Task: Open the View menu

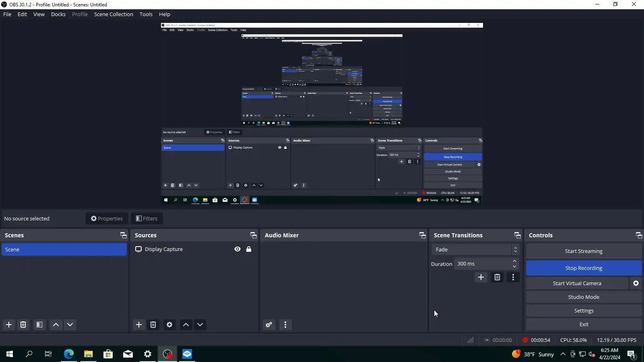Action: 39,14
